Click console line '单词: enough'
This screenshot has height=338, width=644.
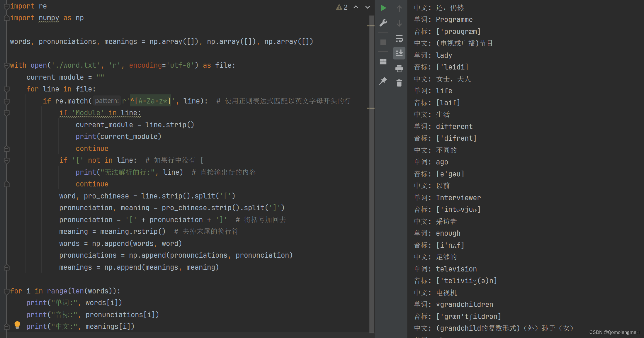[x=437, y=233]
